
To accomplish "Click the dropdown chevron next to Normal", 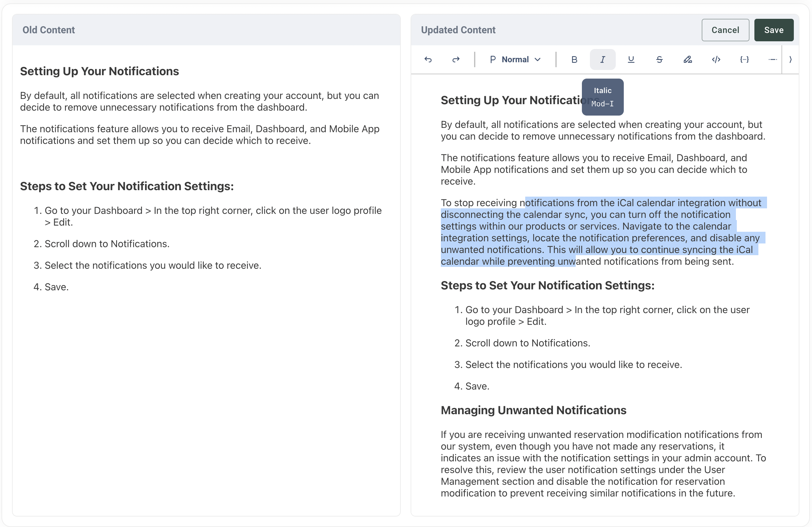I will click(538, 59).
